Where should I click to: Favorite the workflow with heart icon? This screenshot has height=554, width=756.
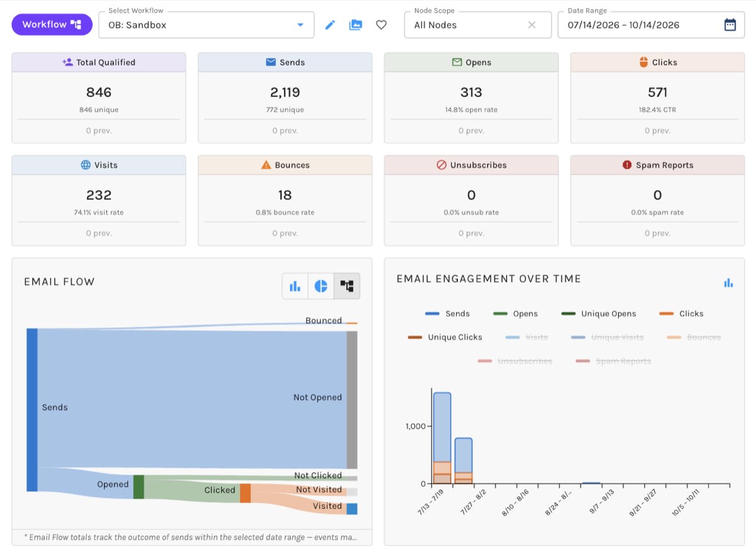[x=381, y=25]
